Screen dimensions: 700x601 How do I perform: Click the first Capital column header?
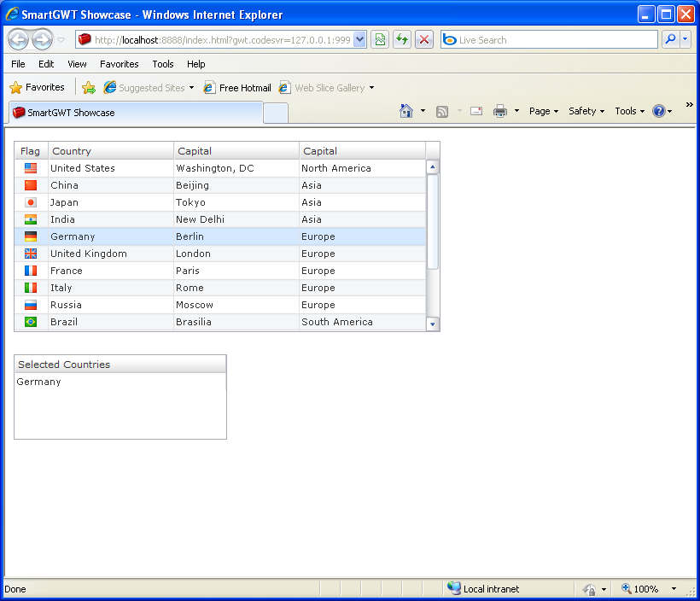(236, 151)
